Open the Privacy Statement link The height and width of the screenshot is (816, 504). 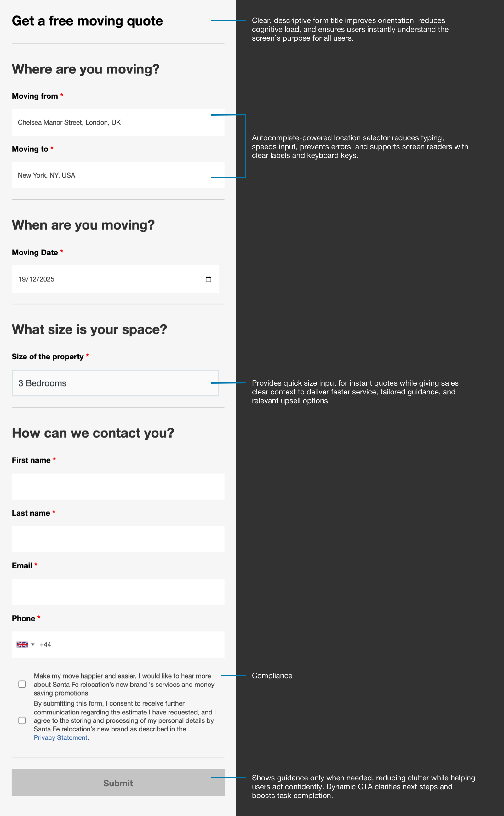point(60,737)
